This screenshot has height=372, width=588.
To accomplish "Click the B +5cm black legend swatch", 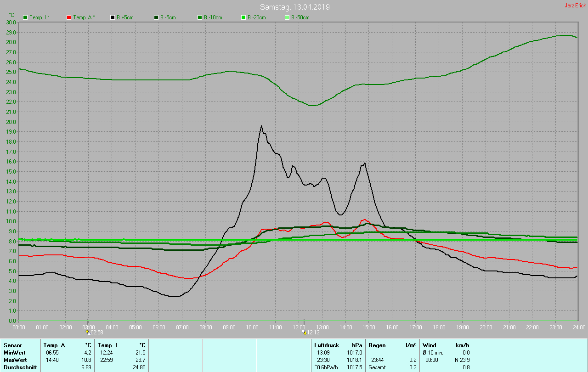I will 113,17.
